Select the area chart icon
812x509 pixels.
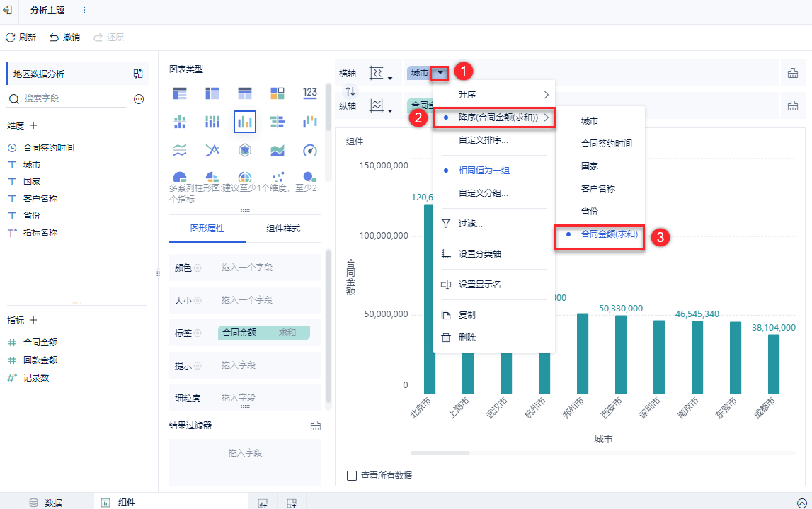point(278,150)
